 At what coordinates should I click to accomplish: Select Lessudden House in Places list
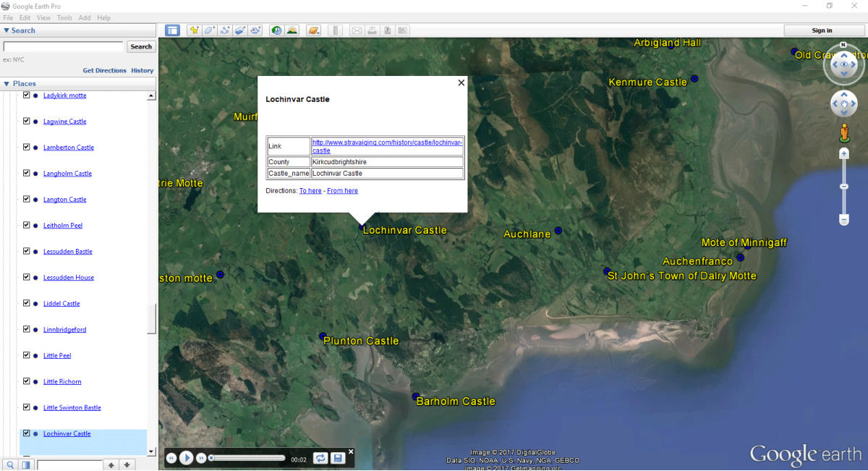[69, 278]
